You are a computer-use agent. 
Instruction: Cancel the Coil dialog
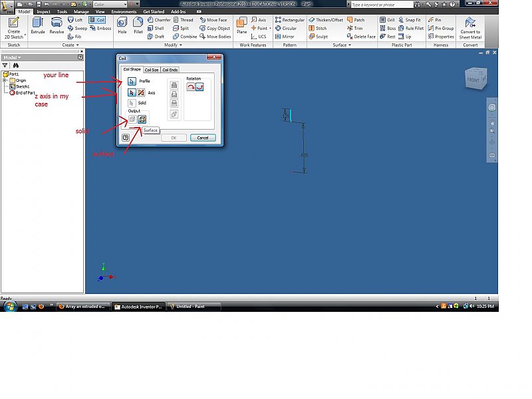[x=203, y=138]
